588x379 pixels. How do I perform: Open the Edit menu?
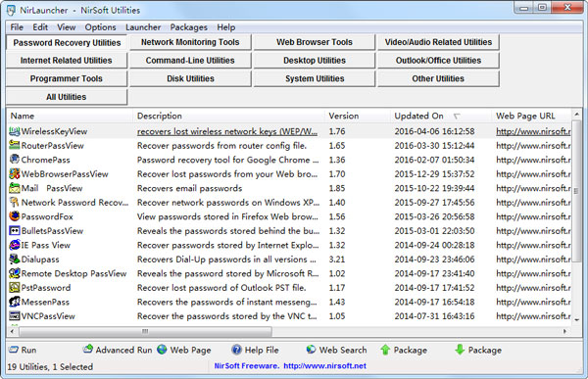pyautogui.click(x=40, y=27)
